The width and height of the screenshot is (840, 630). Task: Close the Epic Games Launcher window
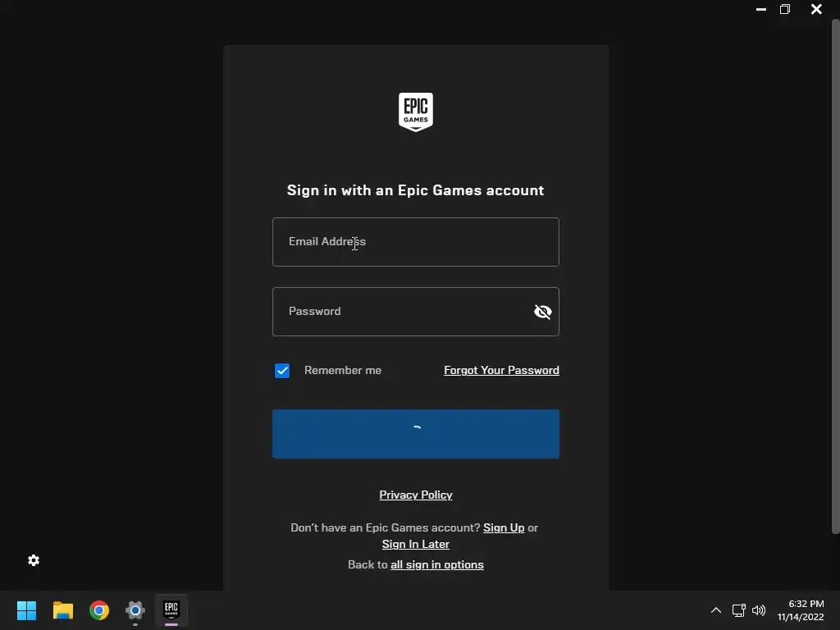click(x=816, y=9)
